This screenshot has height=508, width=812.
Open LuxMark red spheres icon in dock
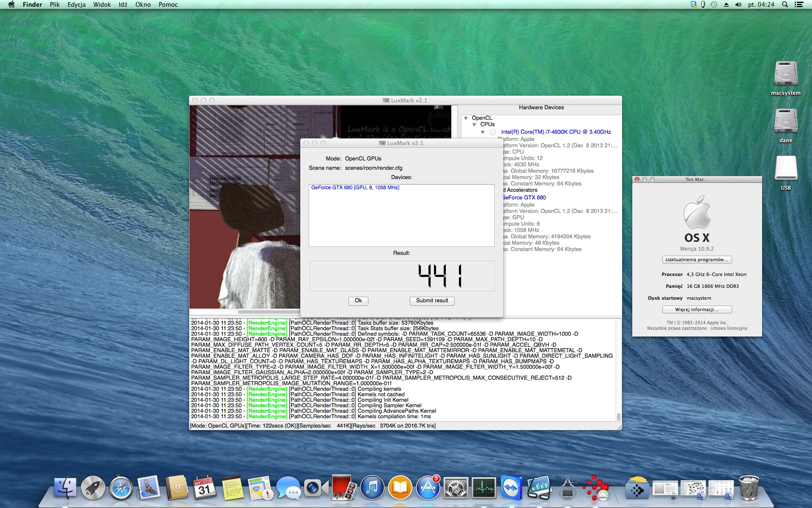pyautogui.click(x=595, y=488)
